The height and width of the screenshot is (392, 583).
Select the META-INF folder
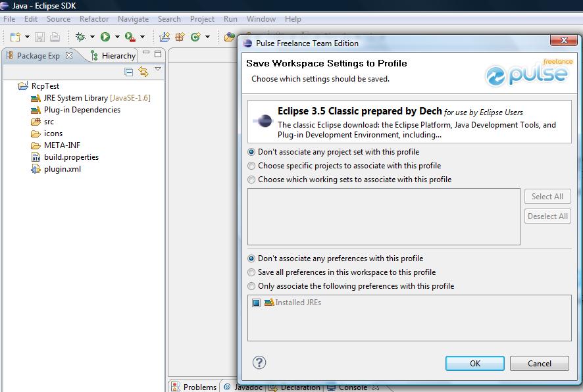[x=62, y=145]
